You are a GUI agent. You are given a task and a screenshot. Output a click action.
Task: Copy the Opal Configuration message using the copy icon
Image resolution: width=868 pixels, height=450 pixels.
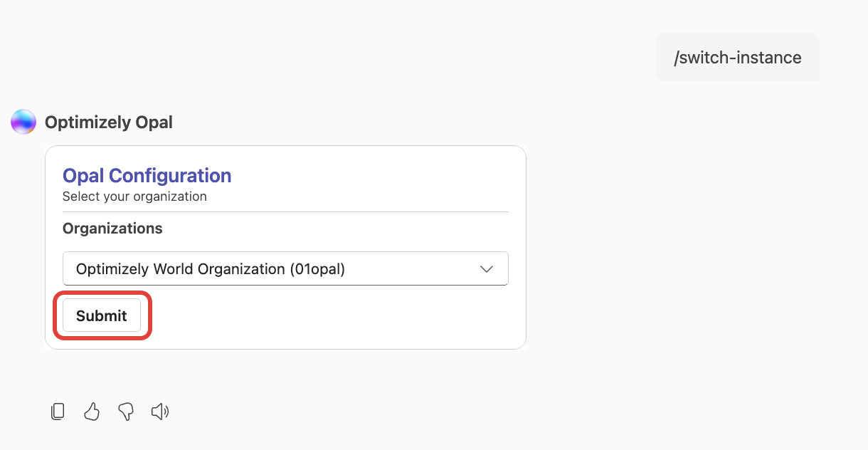point(57,411)
